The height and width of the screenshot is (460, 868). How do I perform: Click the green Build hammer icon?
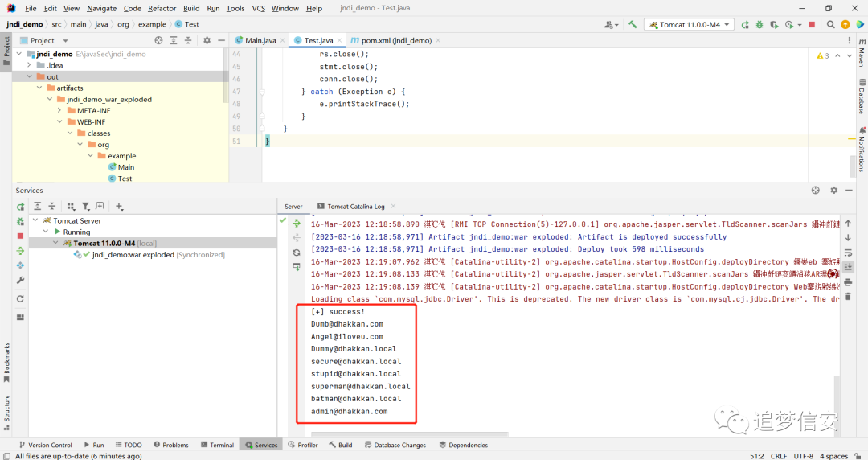point(633,24)
